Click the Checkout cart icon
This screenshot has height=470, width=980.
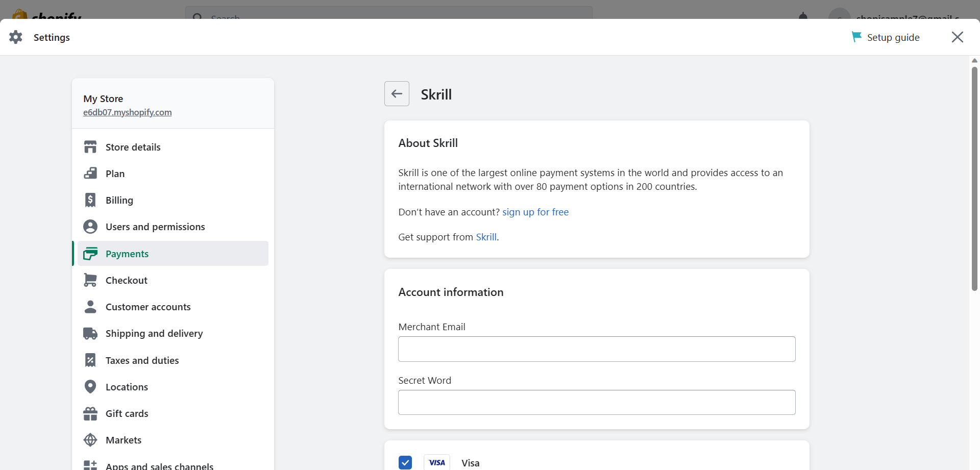click(x=90, y=280)
